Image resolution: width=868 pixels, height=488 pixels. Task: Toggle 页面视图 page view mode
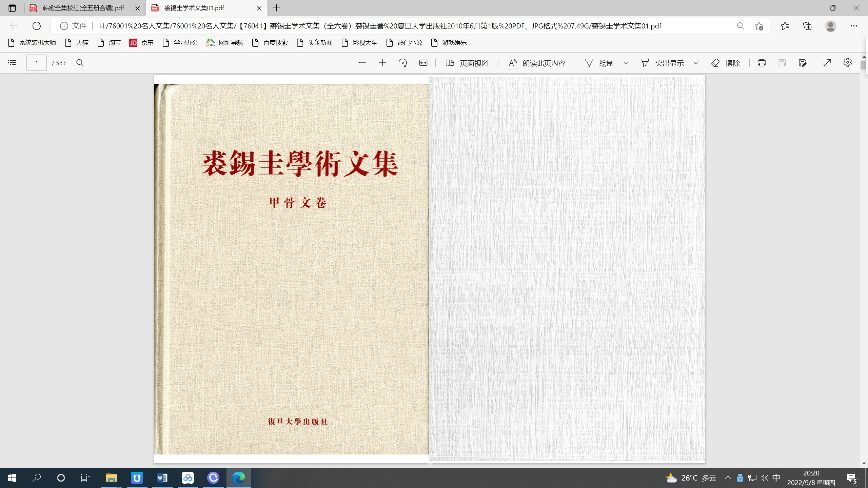(x=467, y=62)
